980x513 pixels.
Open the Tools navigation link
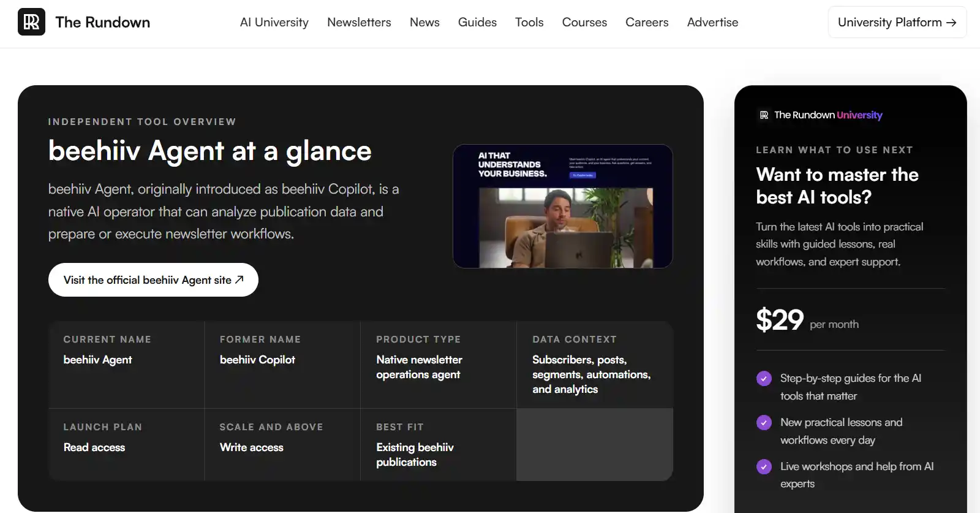[529, 22]
